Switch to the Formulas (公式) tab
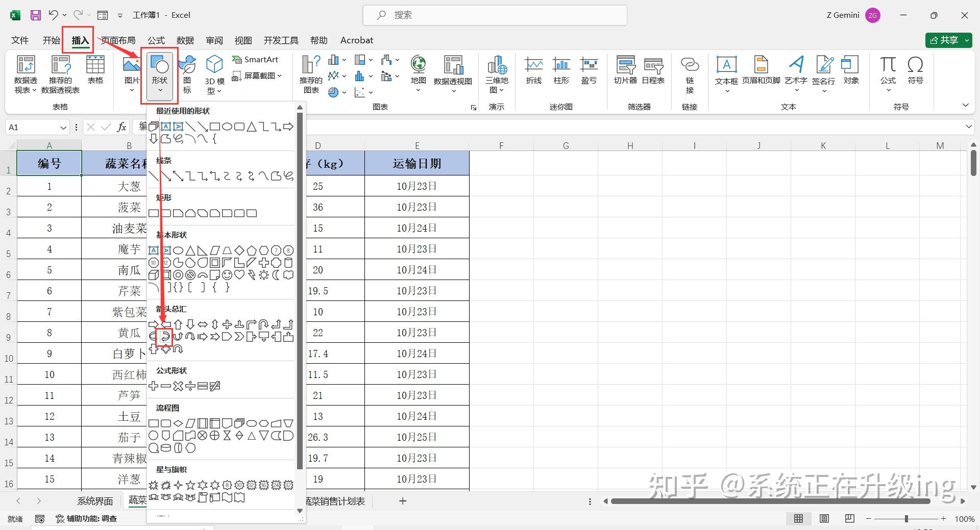 click(x=156, y=40)
